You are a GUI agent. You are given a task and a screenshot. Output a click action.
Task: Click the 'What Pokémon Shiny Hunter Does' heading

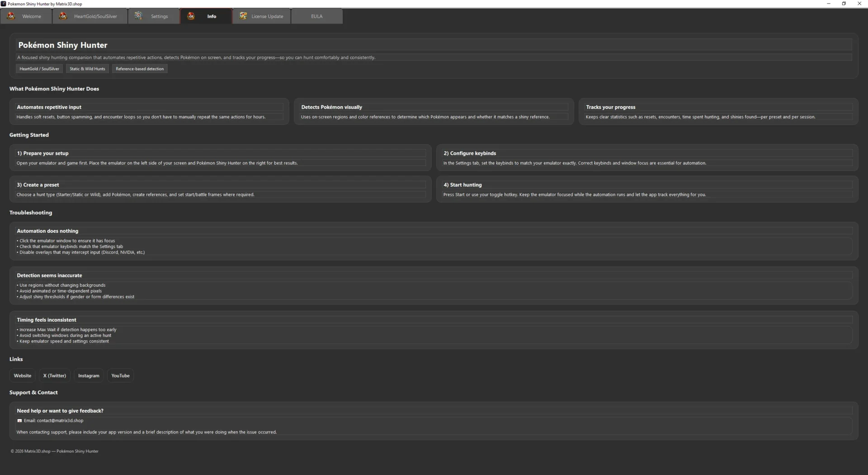[x=54, y=89]
